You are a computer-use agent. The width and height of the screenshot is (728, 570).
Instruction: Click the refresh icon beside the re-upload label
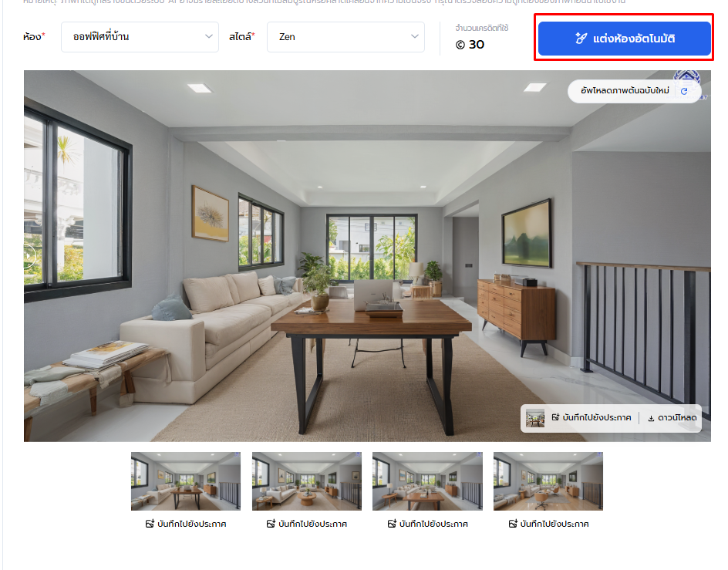683,91
